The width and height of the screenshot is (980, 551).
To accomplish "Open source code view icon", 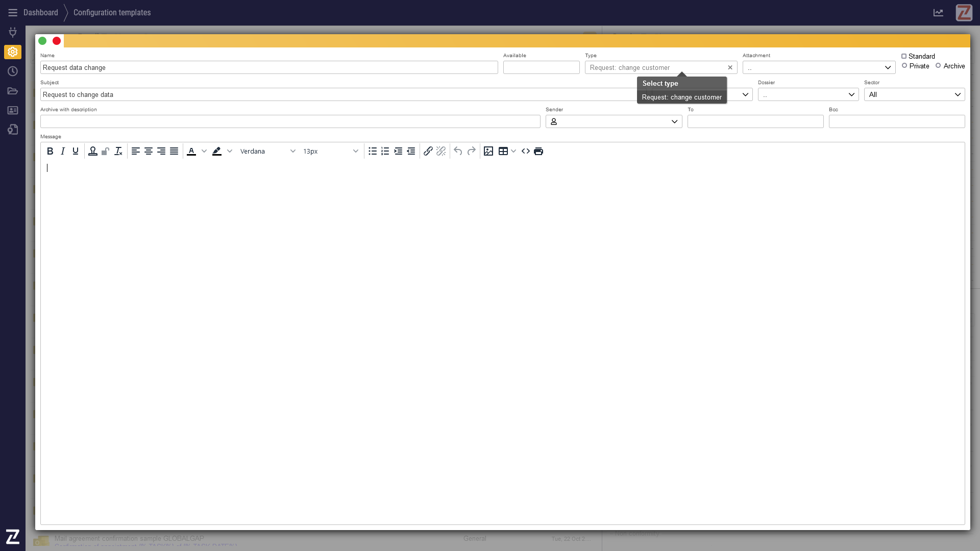I will [526, 151].
